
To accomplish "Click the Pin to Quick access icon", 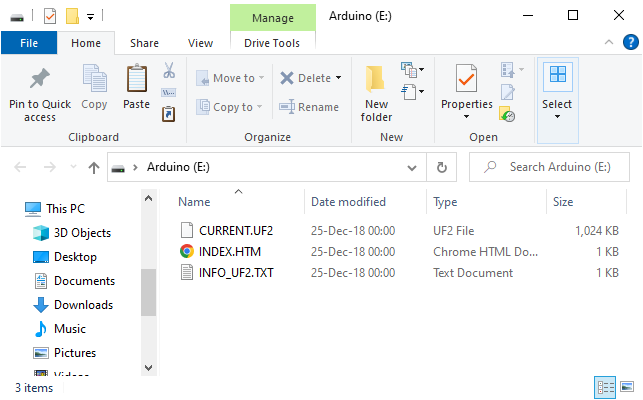I will coord(39,78).
